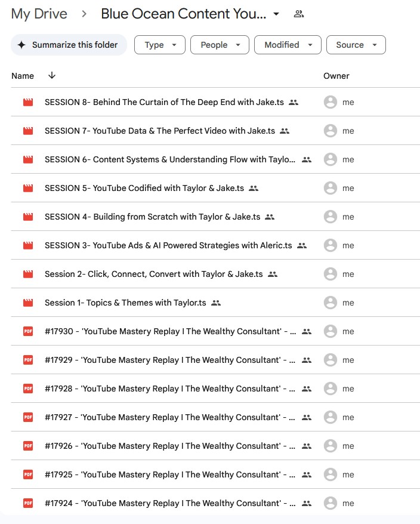The image size is (420, 524).
Task: Click the PDF icon for file #17930
Action: point(28,331)
